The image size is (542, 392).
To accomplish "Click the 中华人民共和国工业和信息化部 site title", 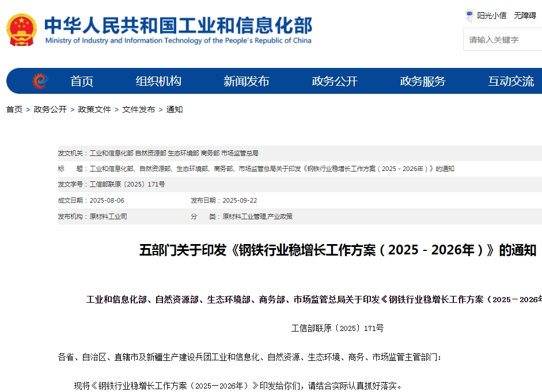I will pos(178,26).
